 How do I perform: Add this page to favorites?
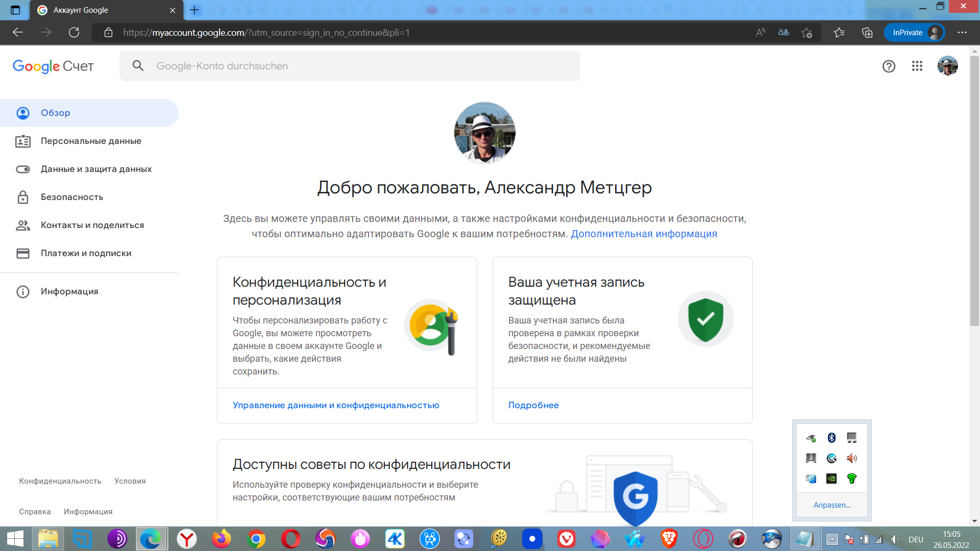806,33
